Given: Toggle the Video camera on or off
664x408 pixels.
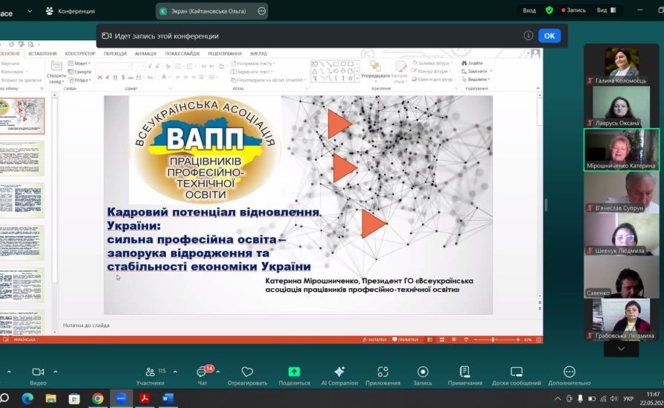Looking at the screenshot, I should [38, 372].
